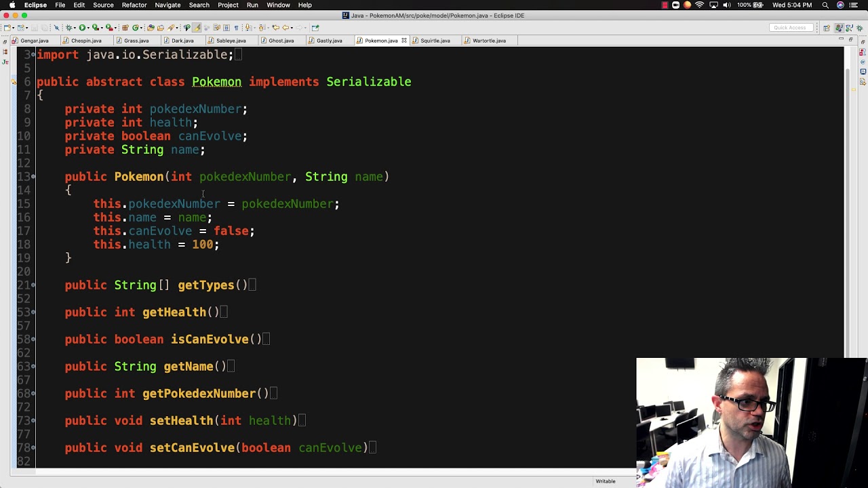Viewport: 868px width, 488px height.
Task: Click the volume icon in menu bar
Action: (x=727, y=5)
